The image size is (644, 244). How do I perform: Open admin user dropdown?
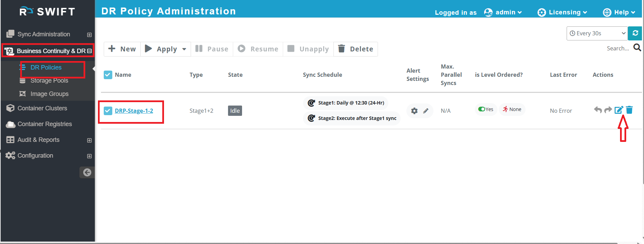tap(508, 12)
